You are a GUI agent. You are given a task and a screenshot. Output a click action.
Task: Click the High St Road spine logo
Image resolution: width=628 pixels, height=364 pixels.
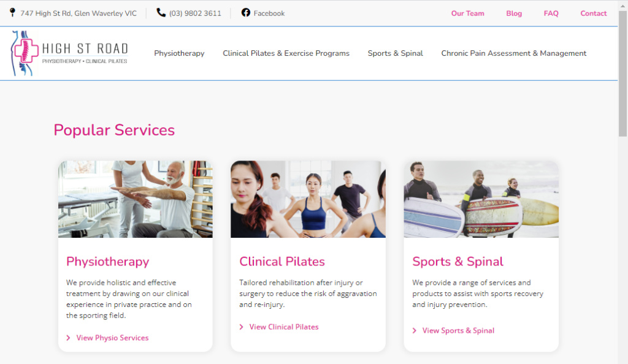(x=69, y=53)
